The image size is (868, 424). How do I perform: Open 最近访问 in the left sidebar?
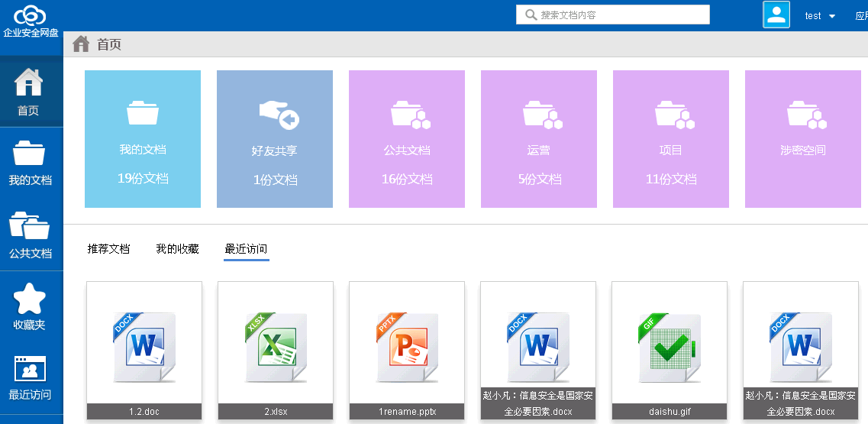coord(31,378)
